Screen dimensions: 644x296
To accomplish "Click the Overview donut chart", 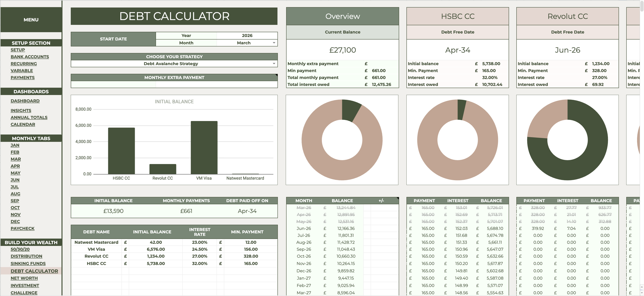I will pos(342,140).
